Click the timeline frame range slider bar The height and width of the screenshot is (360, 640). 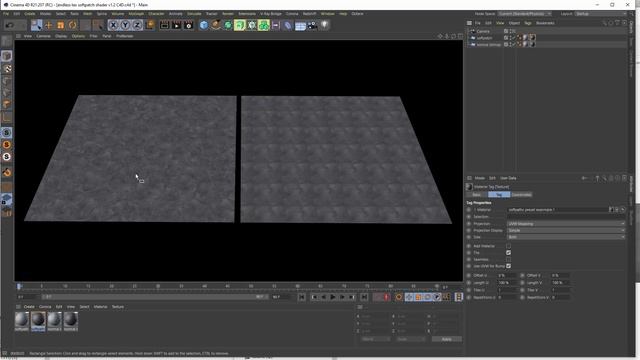[154, 297]
